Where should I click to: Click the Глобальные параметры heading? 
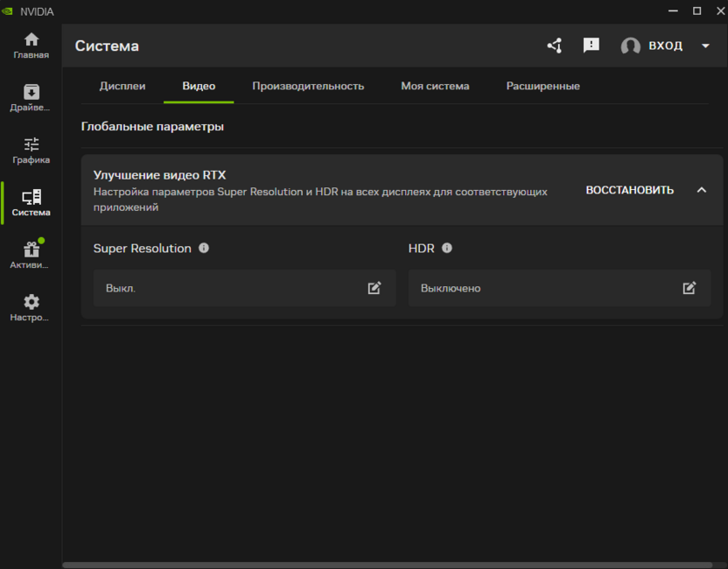[x=152, y=126]
